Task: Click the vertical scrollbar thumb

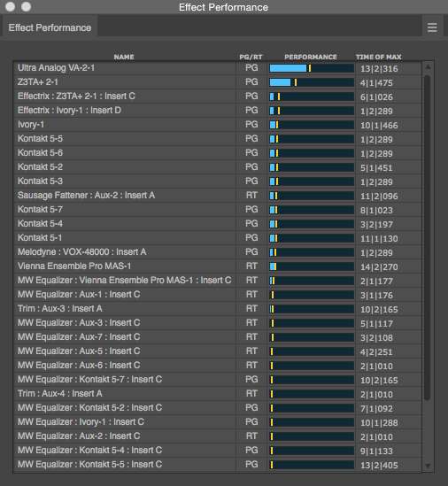Action: 428,237
